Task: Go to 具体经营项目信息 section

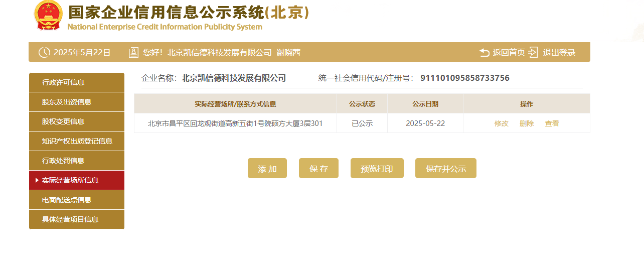Action: tap(77, 219)
